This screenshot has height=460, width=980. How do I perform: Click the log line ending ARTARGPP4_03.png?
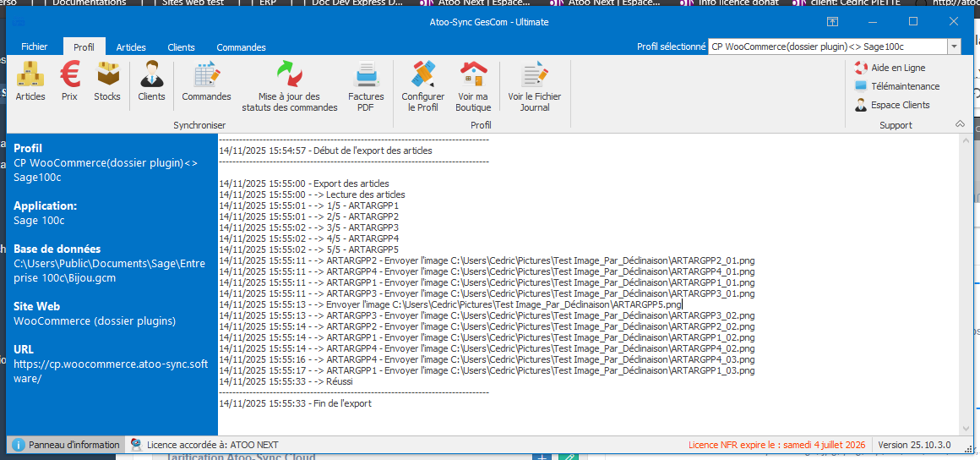click(x=487, y=360)
